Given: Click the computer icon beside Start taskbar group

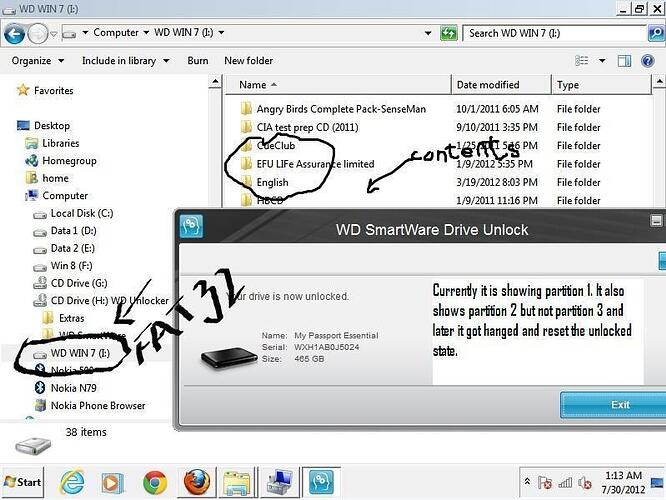Looking at the screenshot, I should tap(279, 483).
